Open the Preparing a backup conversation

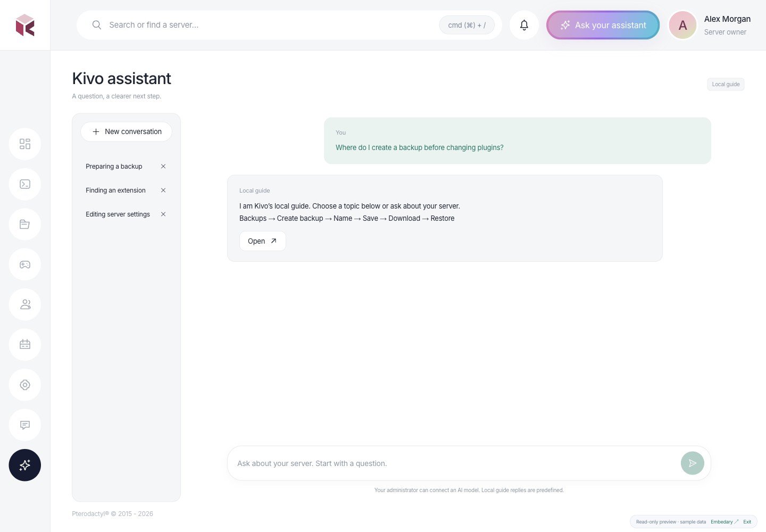pyautogui.click(x=114, y=167)
